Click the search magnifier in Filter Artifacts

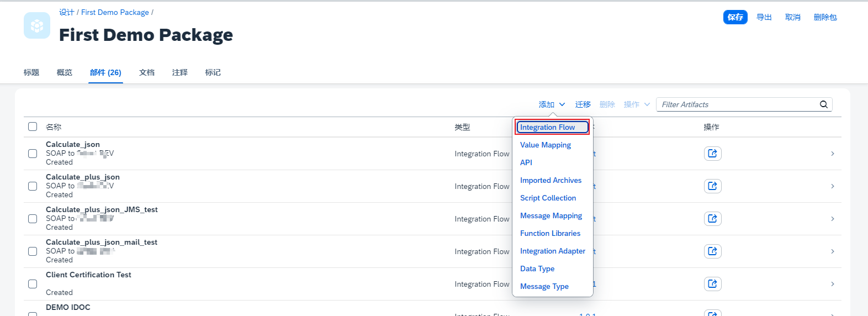click(823, 104)
